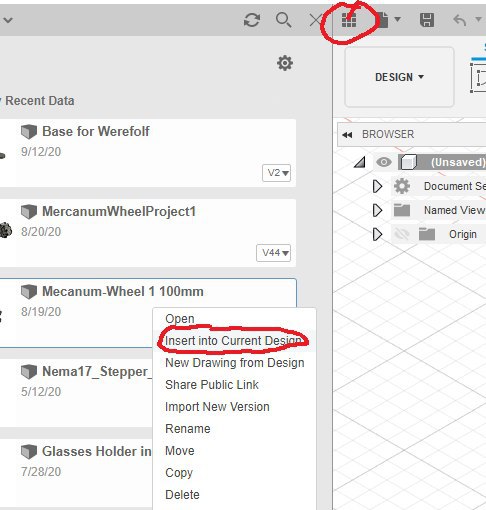Screen dimensions: 486x510
Task: Click the Origin folder icon
Action: [x=427, y=234]
